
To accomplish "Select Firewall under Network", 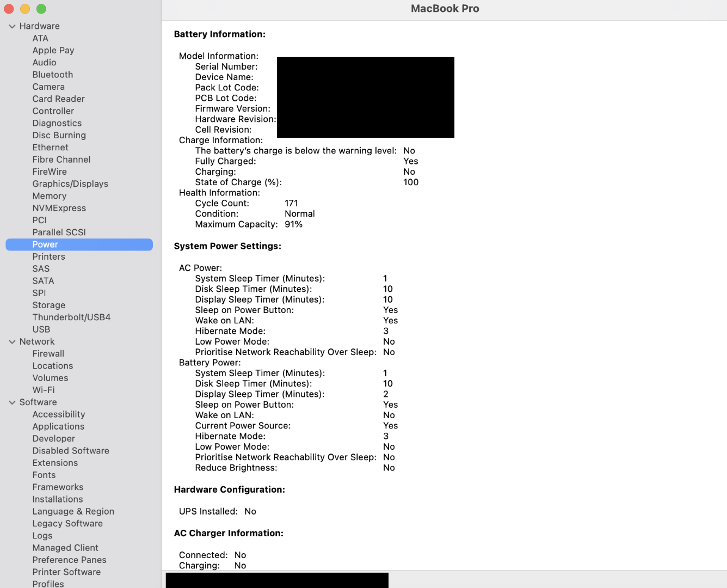I will click(x=48, y=354).
